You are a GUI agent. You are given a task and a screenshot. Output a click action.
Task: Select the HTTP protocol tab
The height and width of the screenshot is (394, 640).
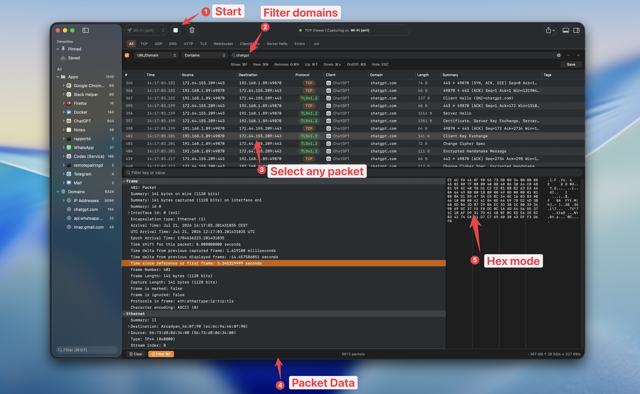click(188, 44)
